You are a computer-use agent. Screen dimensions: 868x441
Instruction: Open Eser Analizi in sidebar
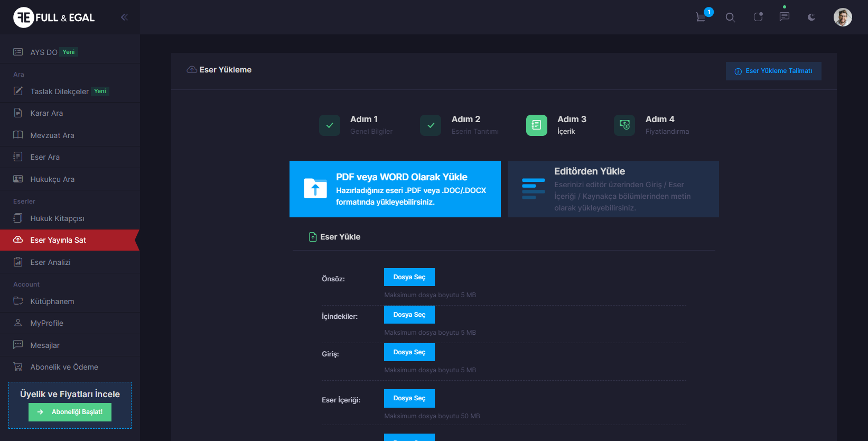(50, 262)
